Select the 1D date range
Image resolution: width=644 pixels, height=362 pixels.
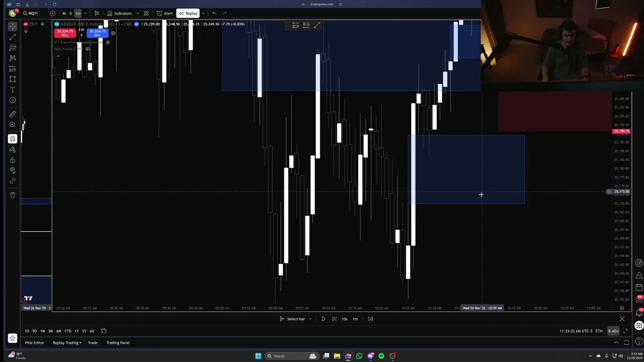click(x=27, y=331)
